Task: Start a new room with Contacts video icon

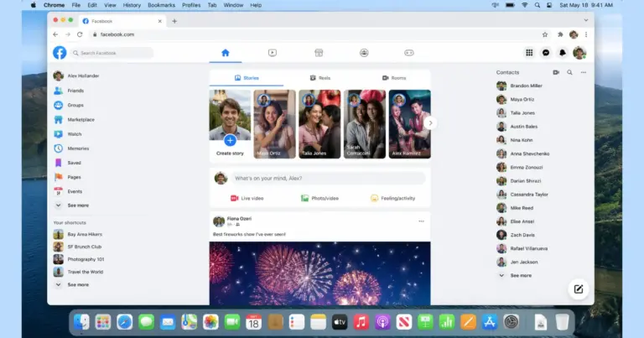Action: click(x=556, y=72)
